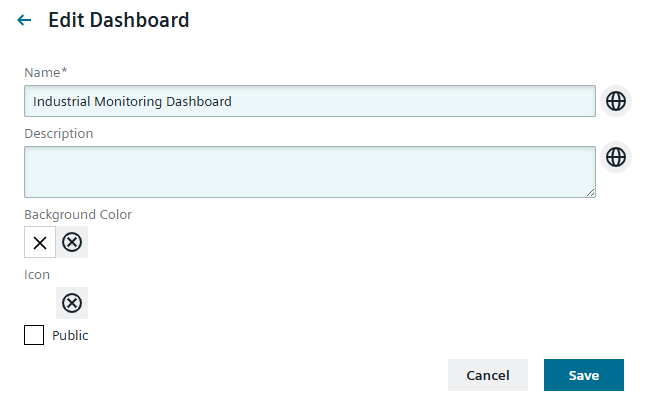The width and height of the screenshot is (655, 418).
Task: Click the Description text area resize handle
Action: point(591,192)
